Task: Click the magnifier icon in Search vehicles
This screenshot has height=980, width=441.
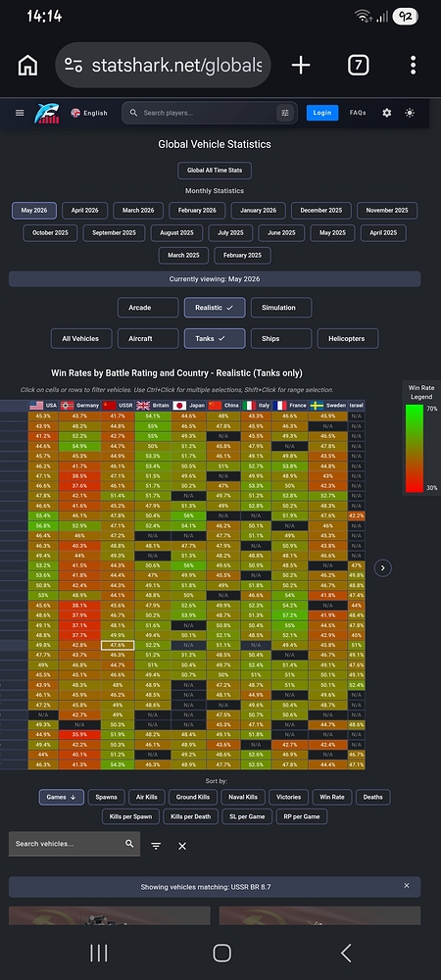Action: tap(129, 844)
